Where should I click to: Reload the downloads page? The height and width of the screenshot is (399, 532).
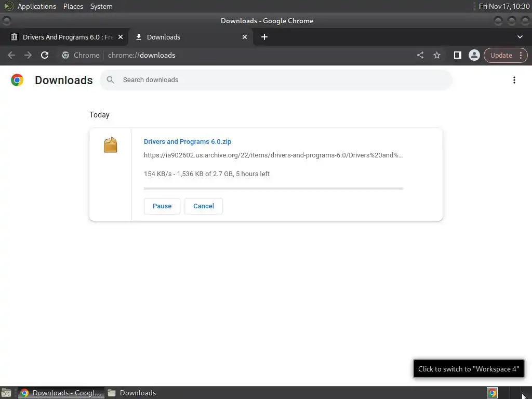click(45, 55)
